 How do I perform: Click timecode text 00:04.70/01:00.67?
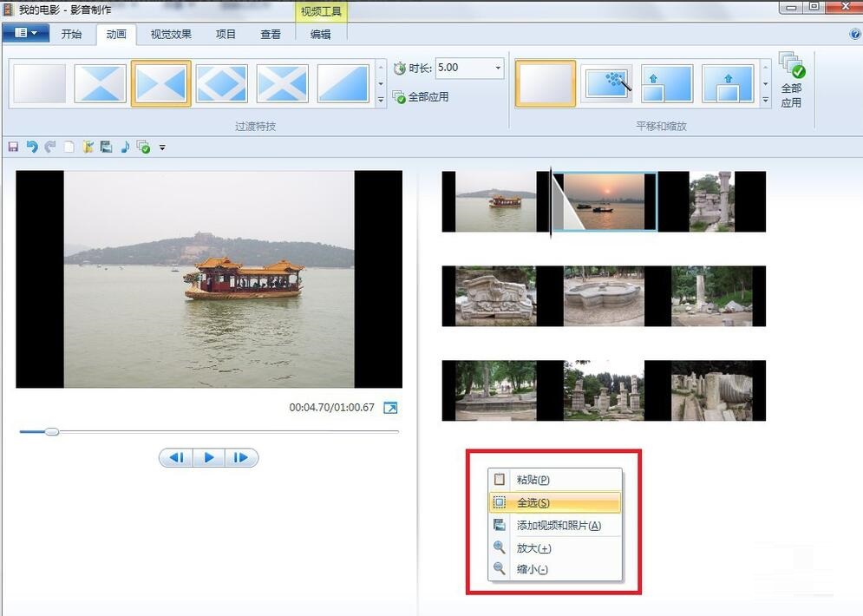[332, 408]
